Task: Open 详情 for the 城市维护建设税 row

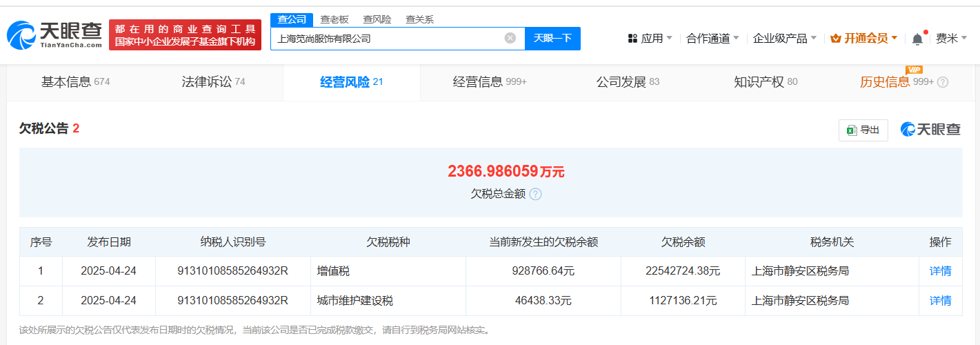Action: pos(940,301)
